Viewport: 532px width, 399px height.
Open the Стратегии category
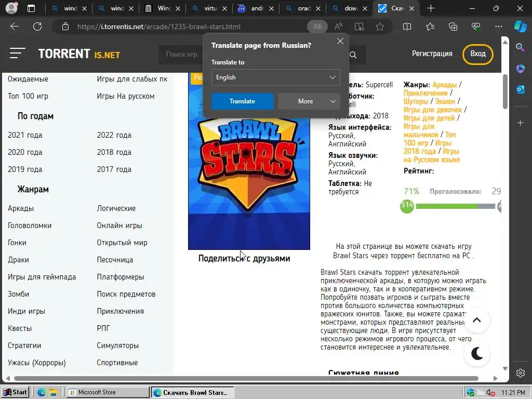pos(24,345)
